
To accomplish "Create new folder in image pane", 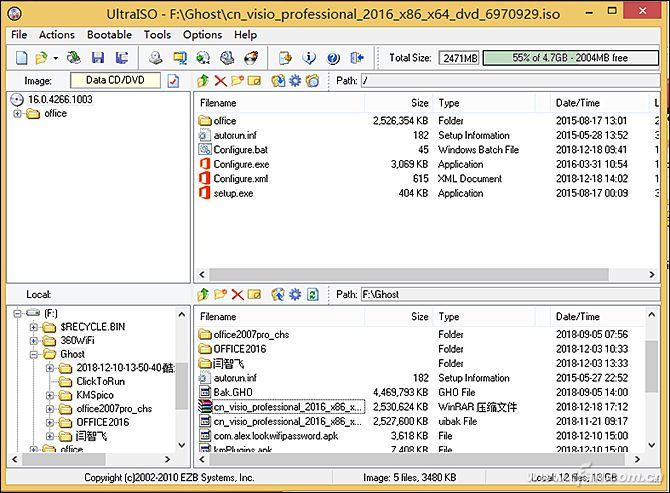I will [x=238, y=80].
